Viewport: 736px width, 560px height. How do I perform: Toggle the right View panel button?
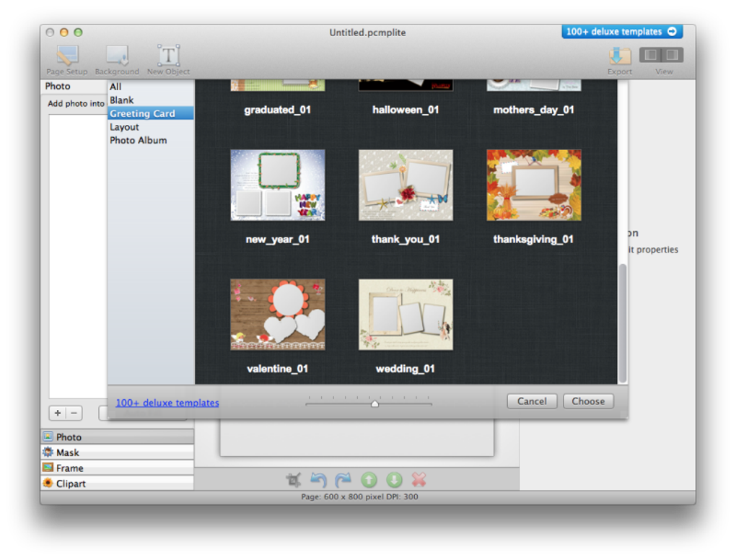(673, 55)
